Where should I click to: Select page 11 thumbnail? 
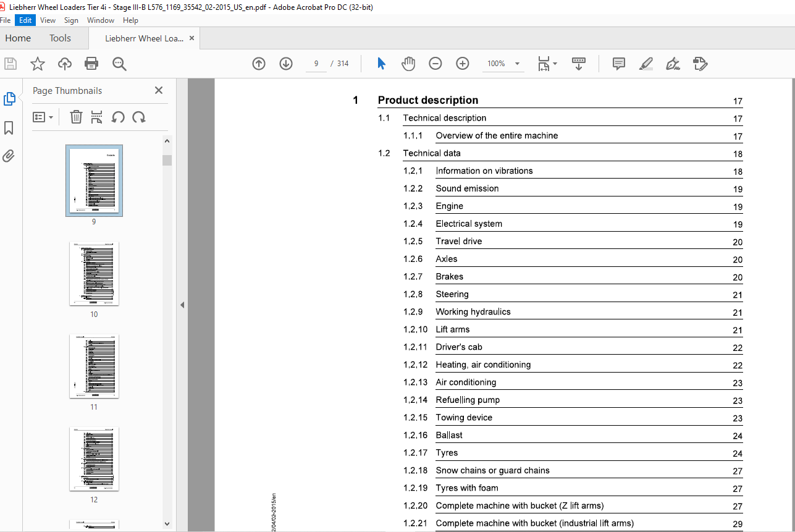click(x=94, y=366)
